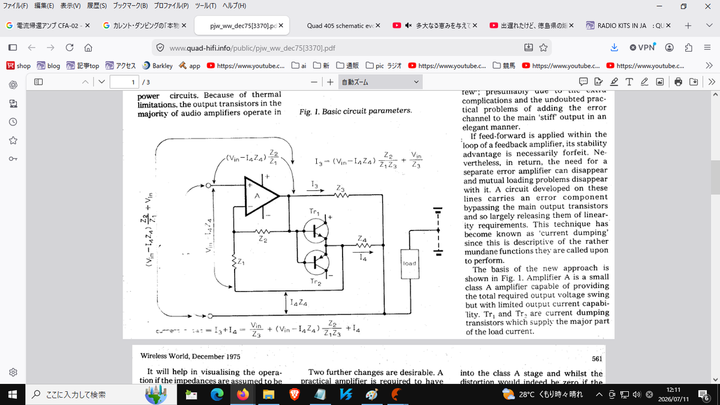Open File Explorer from taskbar
The width and height of the screenshot is (720, 405).
[x=269, y=394]
